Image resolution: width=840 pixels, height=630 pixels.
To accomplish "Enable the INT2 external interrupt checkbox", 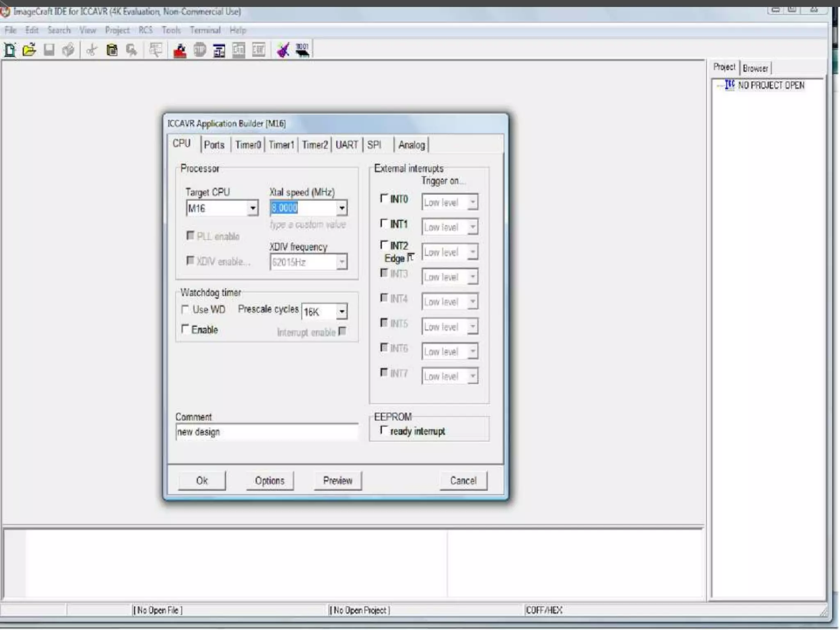I will [384, 245].
